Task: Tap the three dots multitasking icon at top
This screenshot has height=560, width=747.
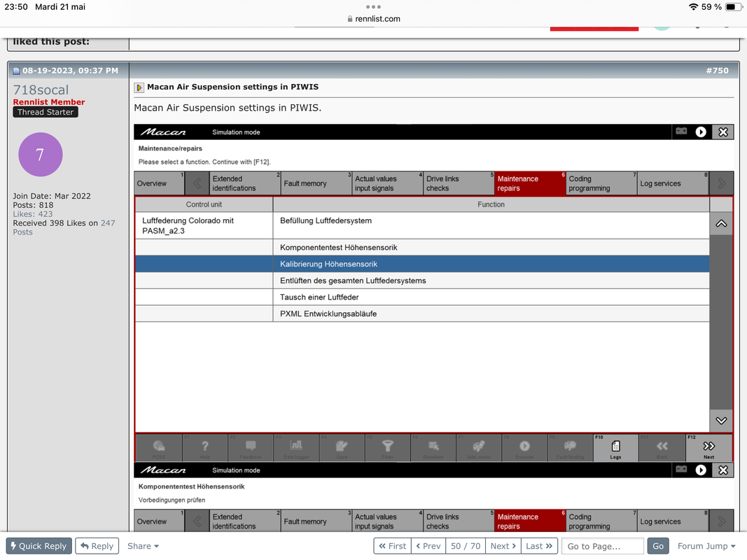Action: [374, 7]
